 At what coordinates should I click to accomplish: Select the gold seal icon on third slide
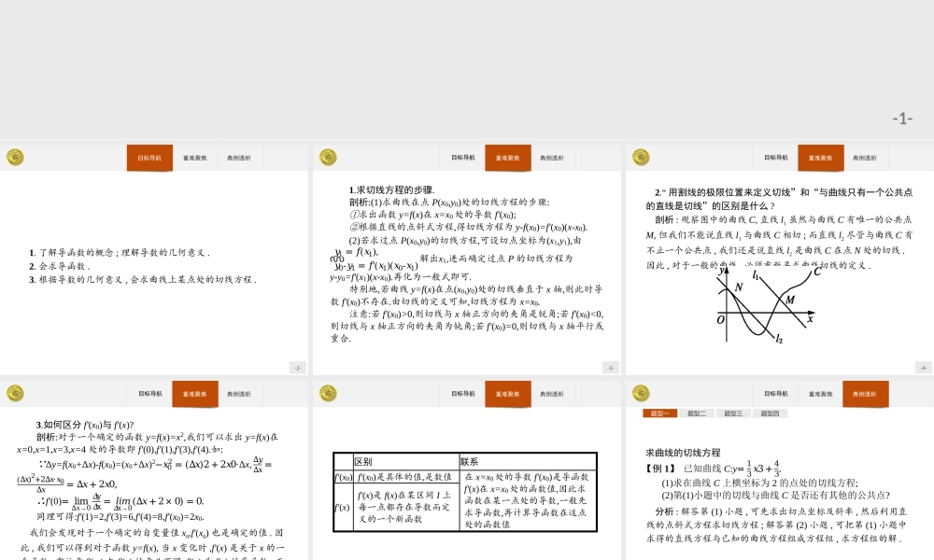click(639, 157)
